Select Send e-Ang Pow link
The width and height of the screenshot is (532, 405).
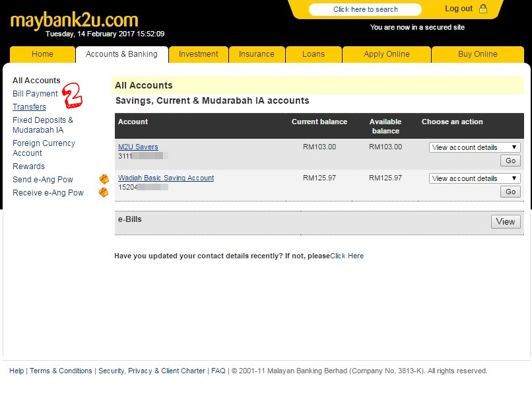coord(43,180)
